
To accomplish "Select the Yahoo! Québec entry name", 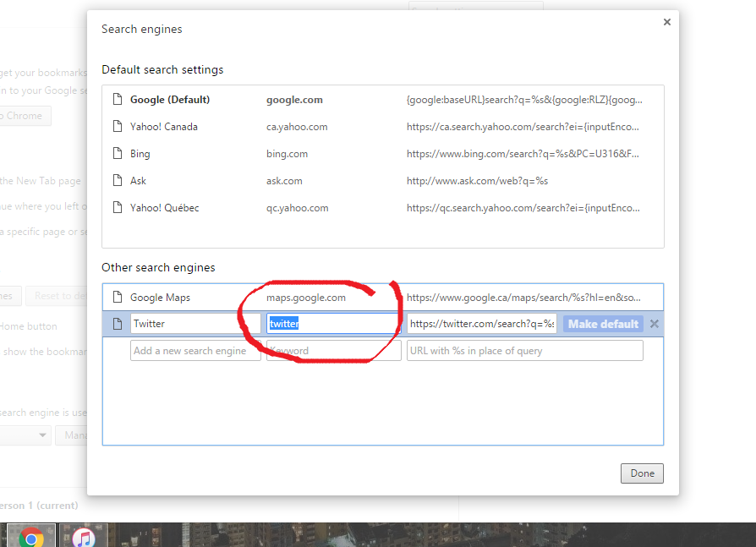I will coord(164,208).
